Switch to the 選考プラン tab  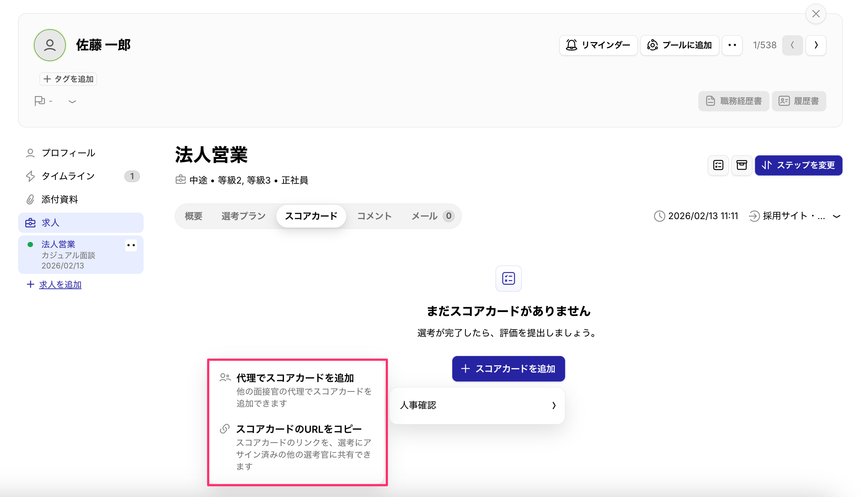(243, 216)
